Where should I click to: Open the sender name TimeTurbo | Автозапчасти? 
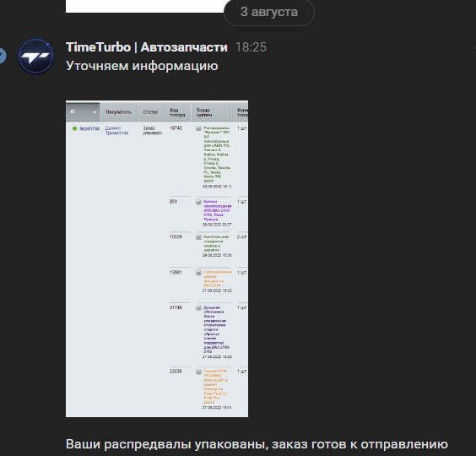click(147, 47)
